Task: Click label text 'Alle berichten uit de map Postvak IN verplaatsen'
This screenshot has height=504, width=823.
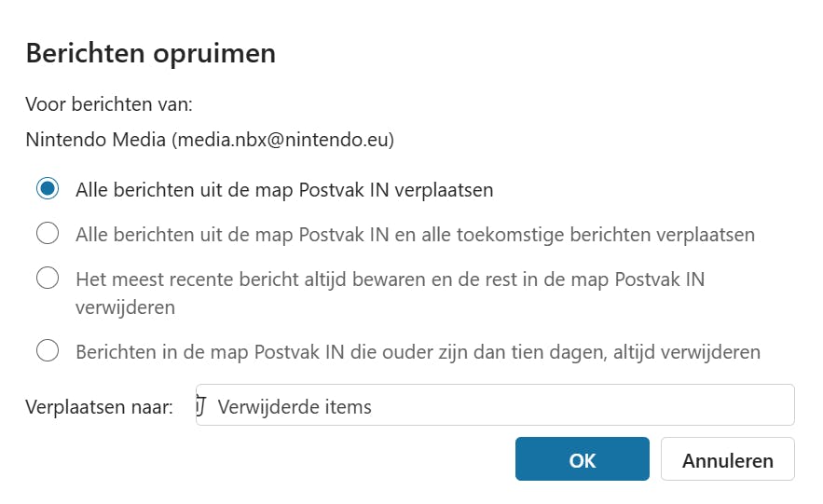Action: [x=284, y=190]
